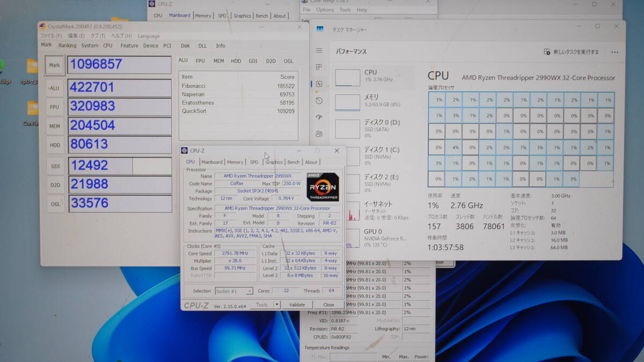Open the CrystalMark Language menu

(149, 36)
